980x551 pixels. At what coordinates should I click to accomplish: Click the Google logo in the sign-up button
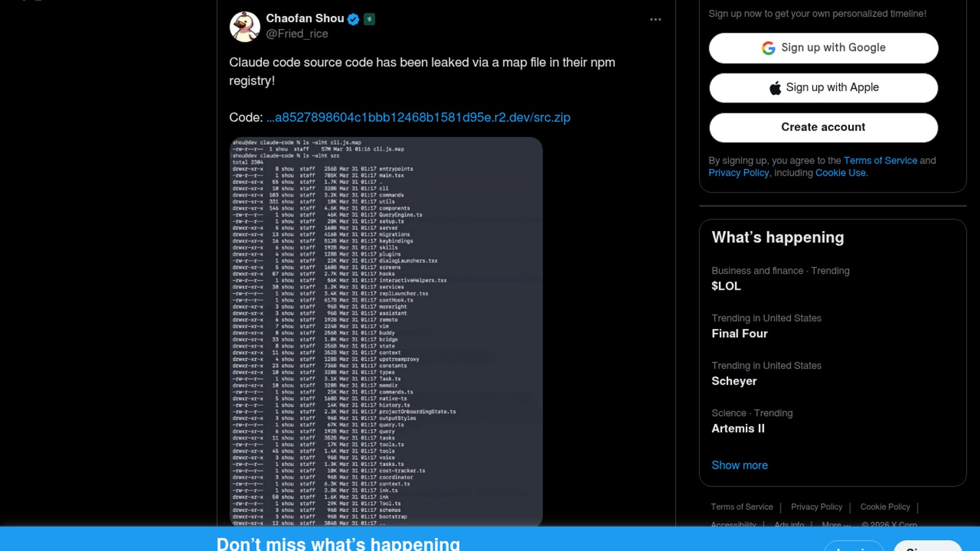point(768,48)
